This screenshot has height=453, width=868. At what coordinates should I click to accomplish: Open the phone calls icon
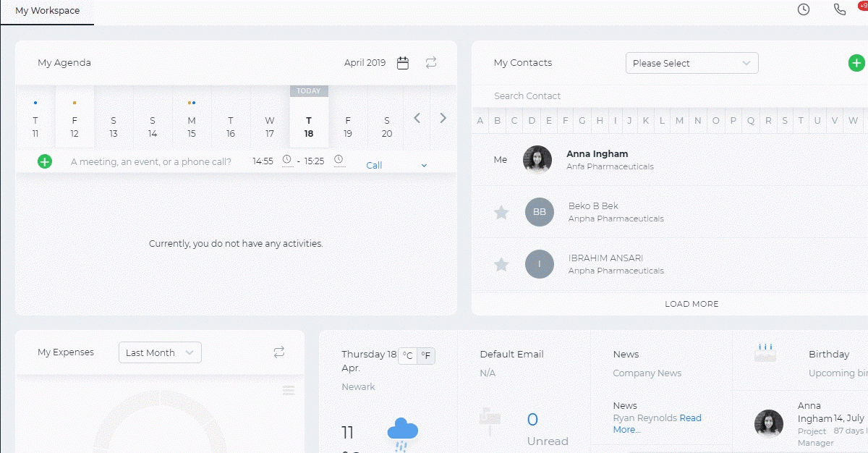tap(840, 9)
